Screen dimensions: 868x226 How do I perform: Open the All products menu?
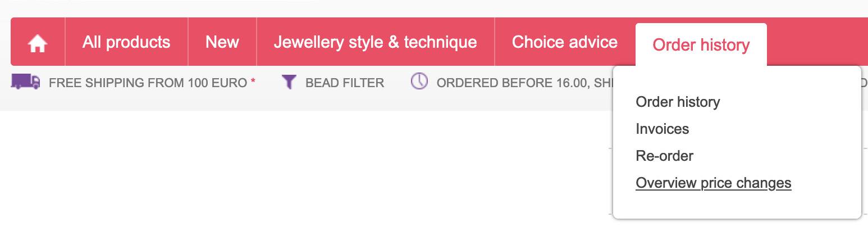pyautogui.click(x=126, y=42)
